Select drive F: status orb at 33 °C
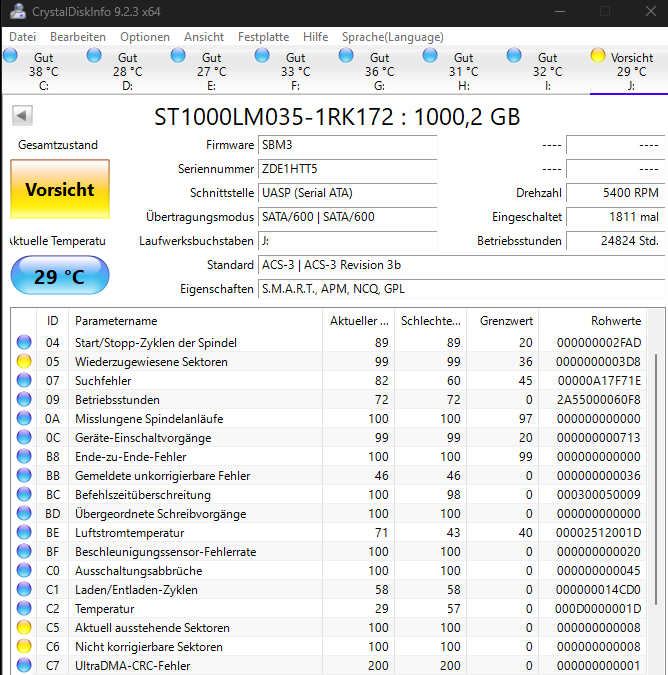 point(262,56)
